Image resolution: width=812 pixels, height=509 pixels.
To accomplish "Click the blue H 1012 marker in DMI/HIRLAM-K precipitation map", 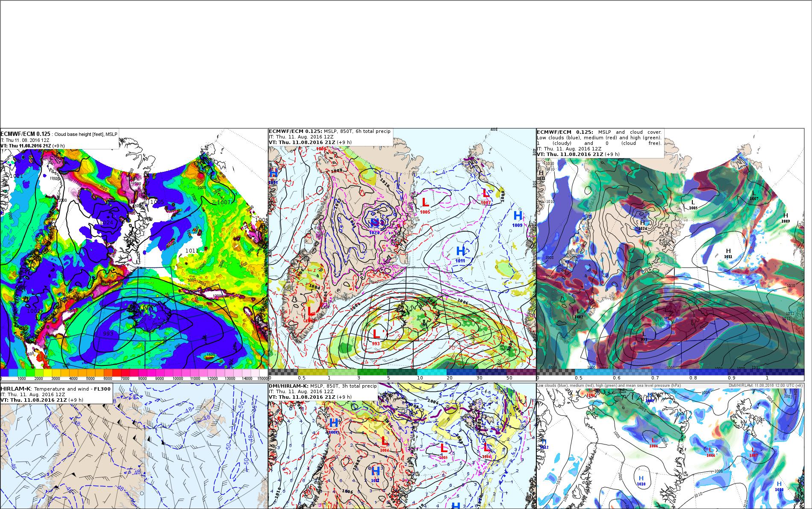I will pos(375,474).
